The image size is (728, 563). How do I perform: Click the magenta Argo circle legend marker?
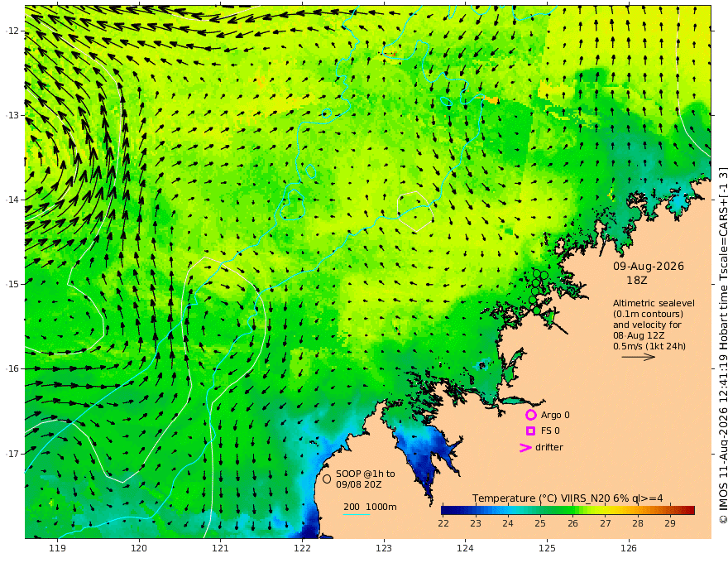click(530, 415)
